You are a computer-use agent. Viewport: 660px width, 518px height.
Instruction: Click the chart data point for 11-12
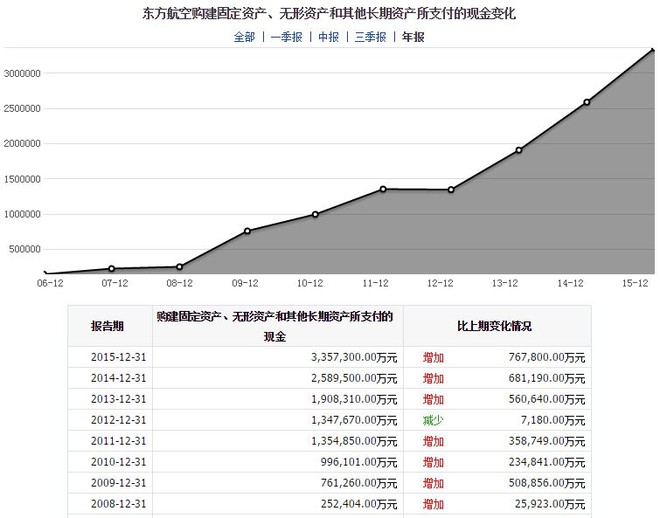[x=383, y=189]
